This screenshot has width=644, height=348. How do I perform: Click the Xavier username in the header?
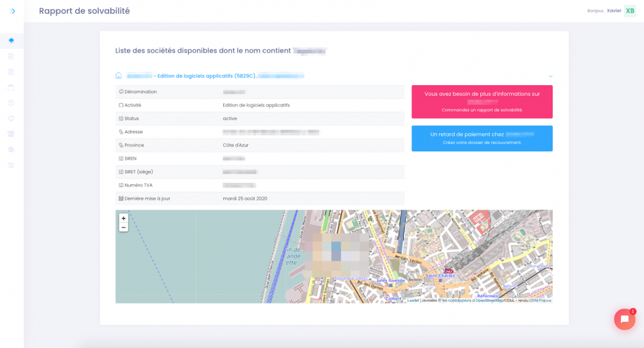point(614,11)
